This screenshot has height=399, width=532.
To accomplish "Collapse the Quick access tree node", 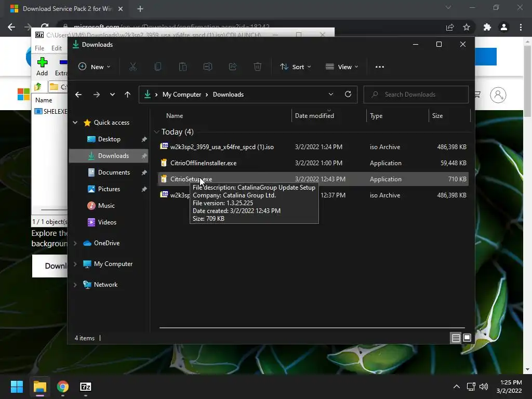I will pyautogui.click(x=75, y=123).
